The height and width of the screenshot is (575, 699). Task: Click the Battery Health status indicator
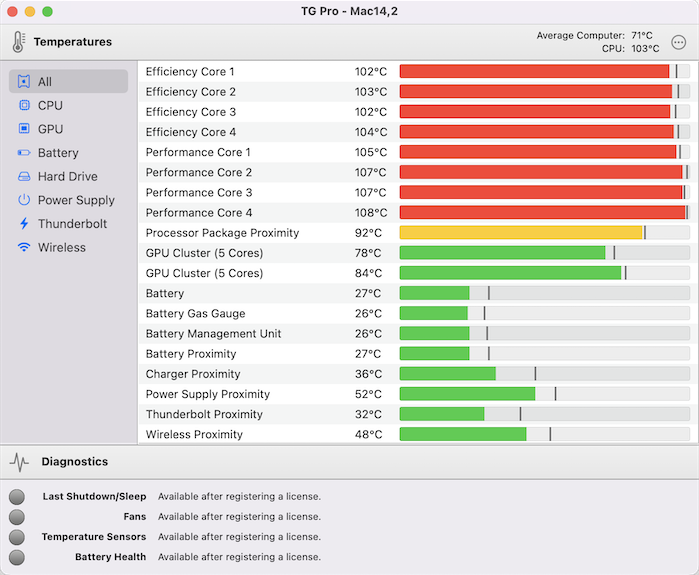tap(17, 557)
